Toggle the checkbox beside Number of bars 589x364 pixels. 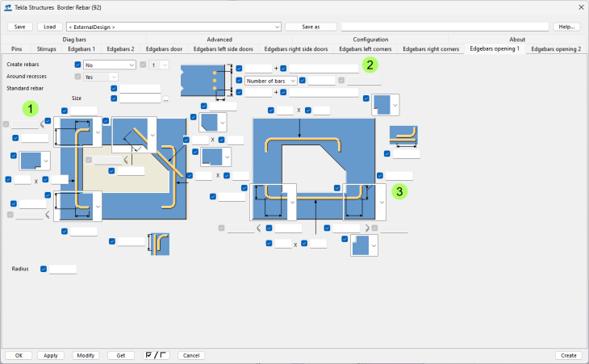click(x=239, y=81)
